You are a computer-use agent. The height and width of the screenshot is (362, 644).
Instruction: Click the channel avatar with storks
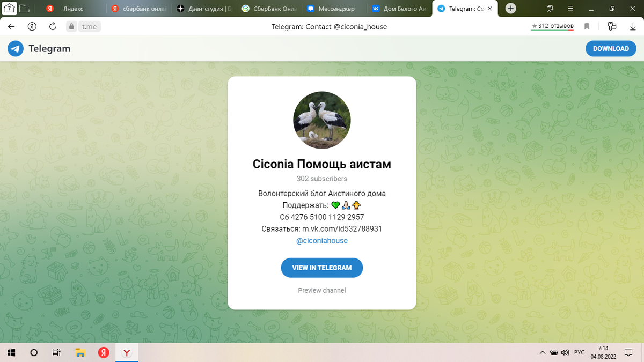[322, 120]
